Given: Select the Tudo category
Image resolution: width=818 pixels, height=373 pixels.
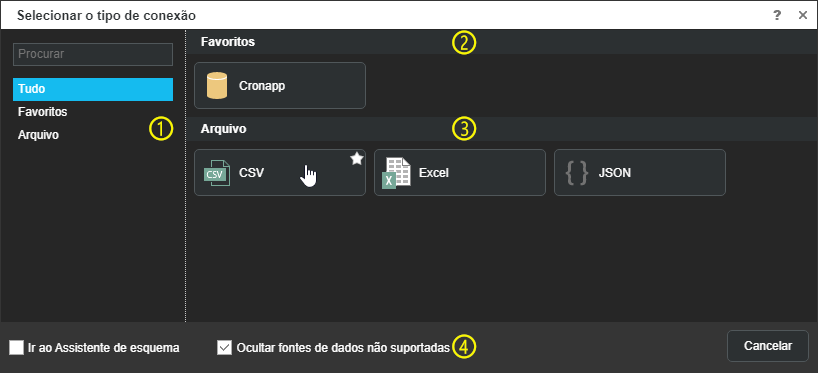Looking at the screenshot, I should click(x=93, y=89).
